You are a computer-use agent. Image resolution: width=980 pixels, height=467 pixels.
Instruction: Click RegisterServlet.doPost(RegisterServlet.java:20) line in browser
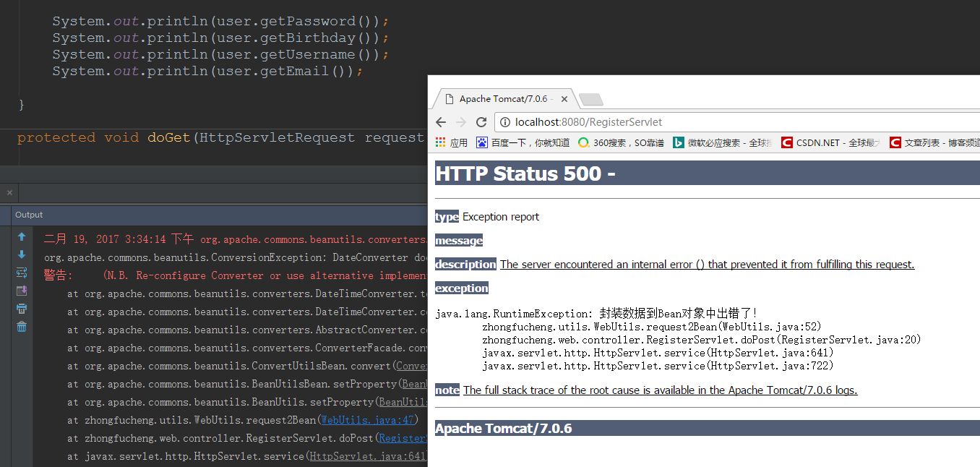click(x=702, y=340)
